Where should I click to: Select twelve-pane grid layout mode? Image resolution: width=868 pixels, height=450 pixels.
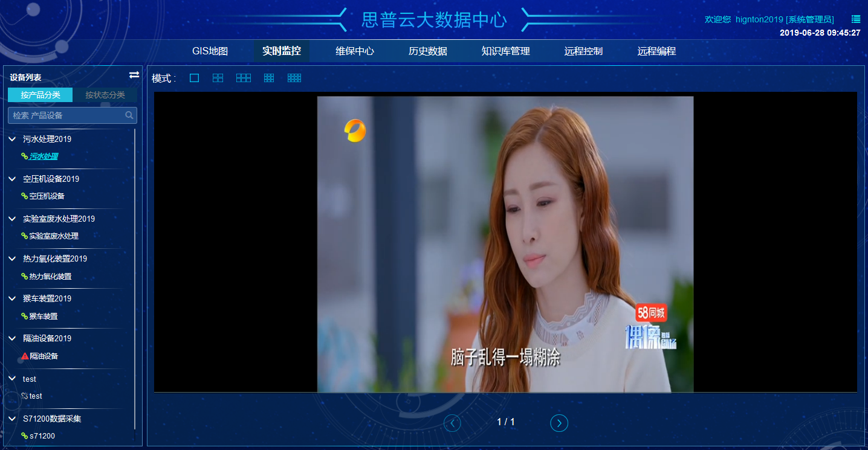(x=294, y=78)
